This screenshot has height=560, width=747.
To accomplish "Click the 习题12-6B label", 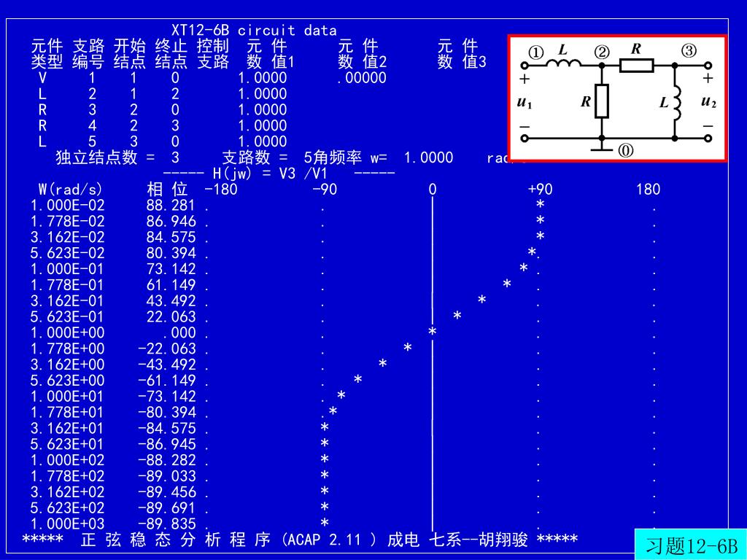I will tap(692, 545).
